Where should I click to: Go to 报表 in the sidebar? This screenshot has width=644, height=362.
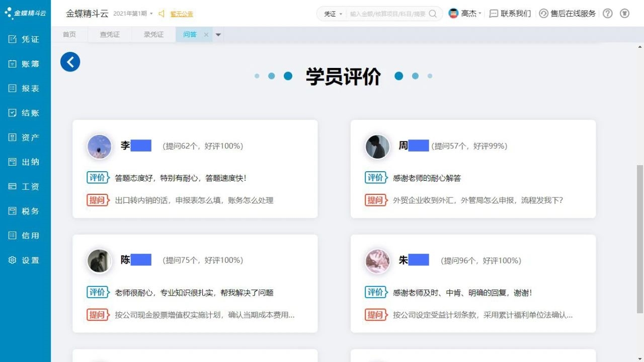pyautogui.click(x=25, y=89)
